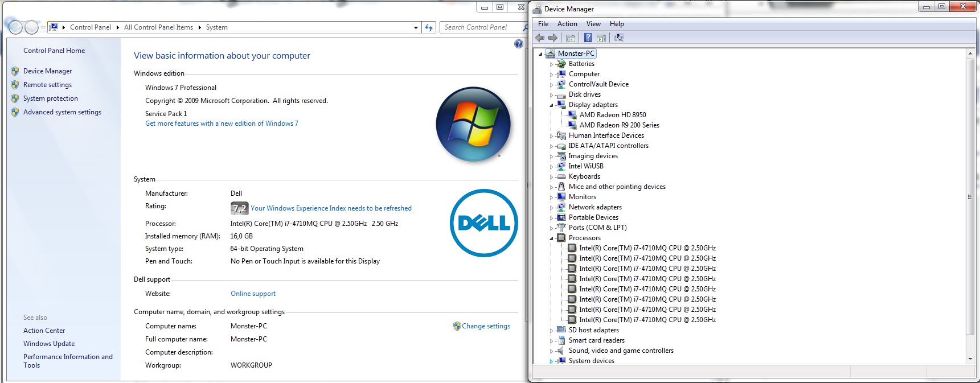Click the Show/Hide Console Tree toolbar icon
Viewport: 980px width, 383px height.
click(x=571, y=38)
